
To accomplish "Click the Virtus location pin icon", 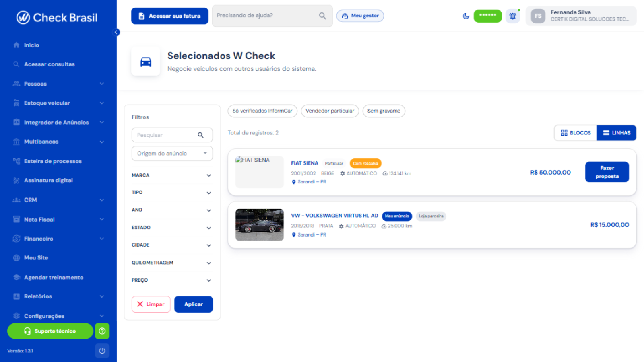I will (294, 235).
